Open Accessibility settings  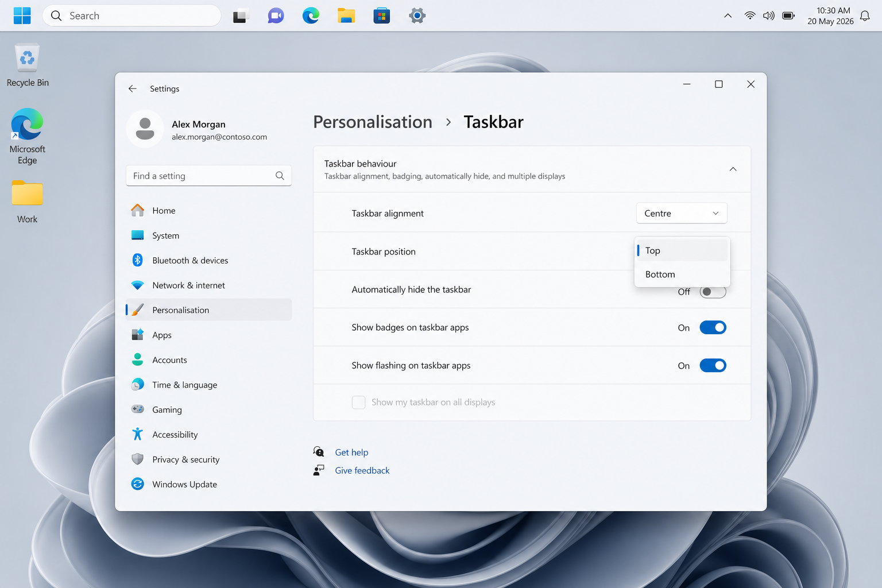point(208,435)
